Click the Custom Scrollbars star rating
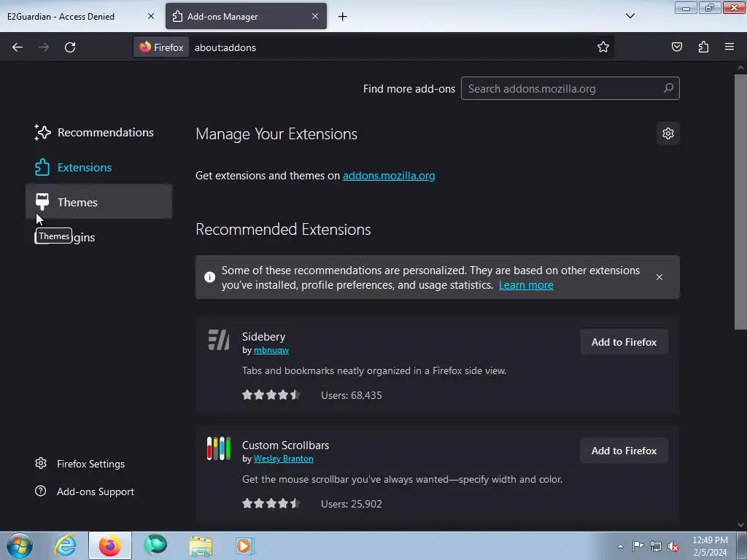The height and width of the screenshot is (560, 747). (271, 503)
